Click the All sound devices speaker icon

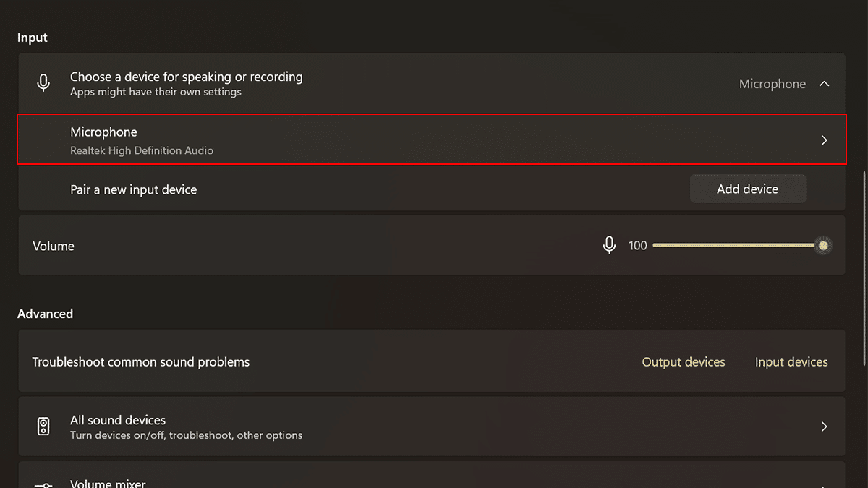pyautogui.click(x=43, y=427)
